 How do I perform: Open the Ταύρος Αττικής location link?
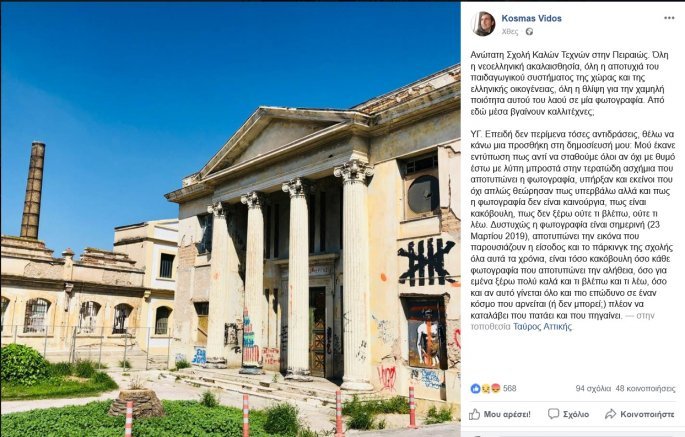pos(542,326)
